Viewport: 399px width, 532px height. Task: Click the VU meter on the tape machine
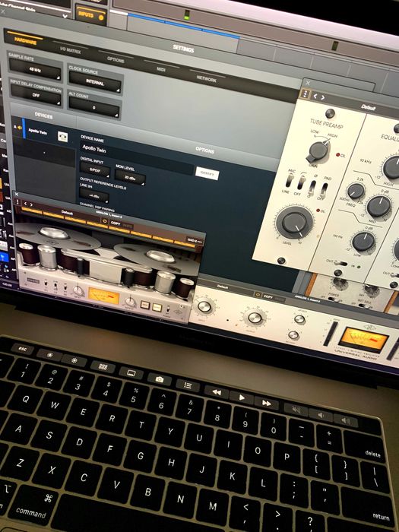pyautogui.click(x=104, y=296)
